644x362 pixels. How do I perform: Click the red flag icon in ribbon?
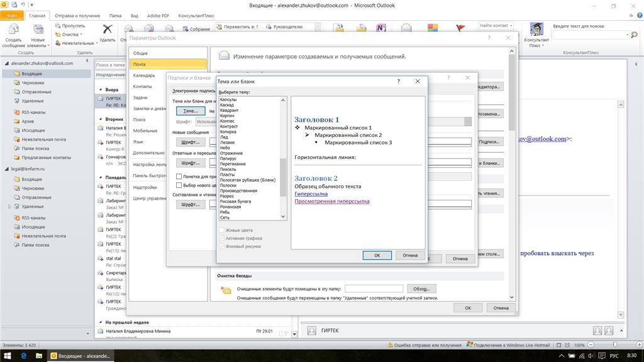click(x=460, y=28)
